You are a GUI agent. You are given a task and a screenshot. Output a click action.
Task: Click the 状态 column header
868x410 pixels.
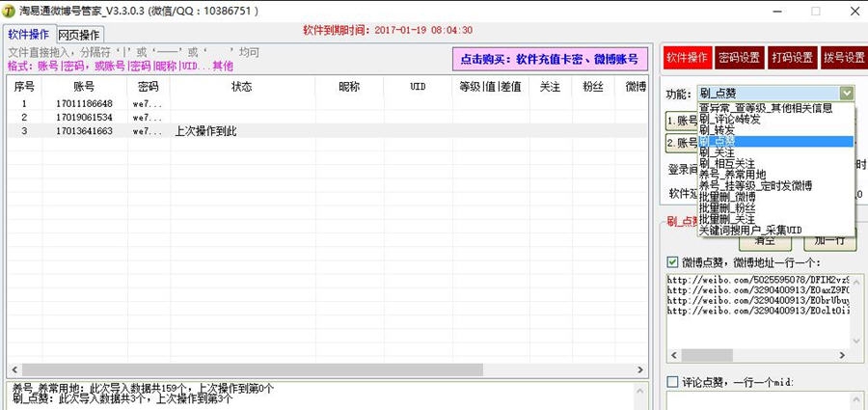click(242, 87)
